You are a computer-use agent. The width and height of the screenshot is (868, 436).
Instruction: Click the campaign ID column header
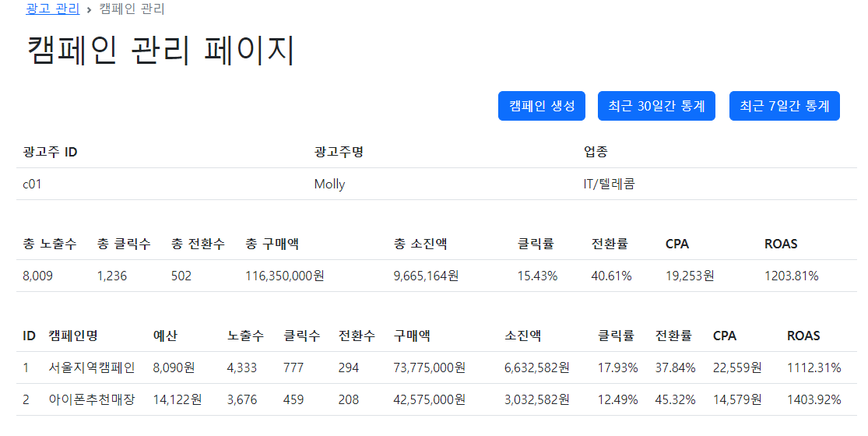coord(29,336)
